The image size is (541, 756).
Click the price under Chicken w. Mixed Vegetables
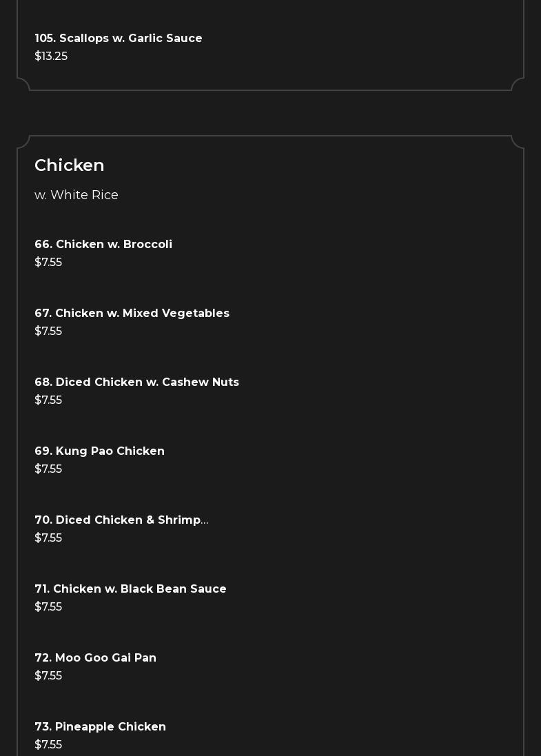tap(48, 331)
